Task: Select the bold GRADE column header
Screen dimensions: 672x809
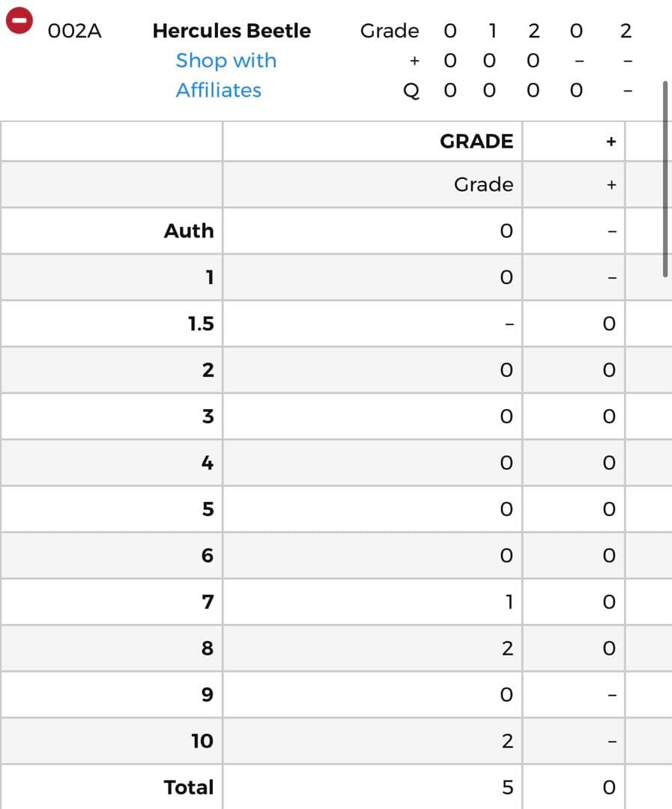Action: (x=476, y=142)
